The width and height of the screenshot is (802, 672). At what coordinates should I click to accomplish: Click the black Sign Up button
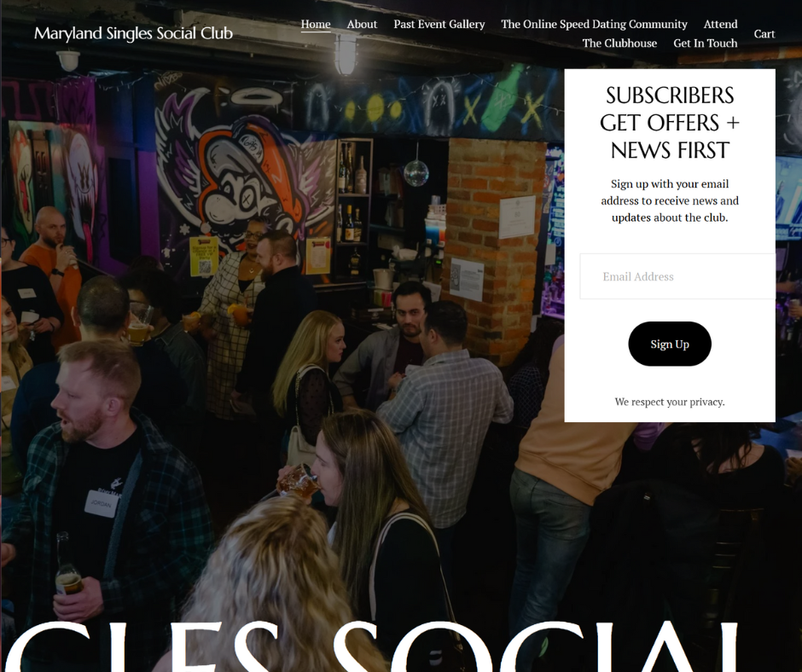670,344
